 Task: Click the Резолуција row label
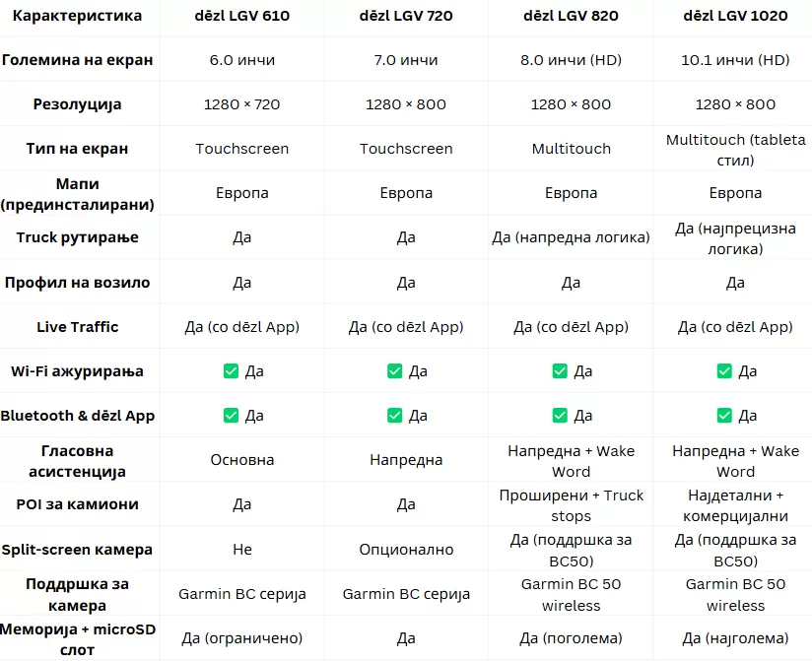[x=77, y=104]
